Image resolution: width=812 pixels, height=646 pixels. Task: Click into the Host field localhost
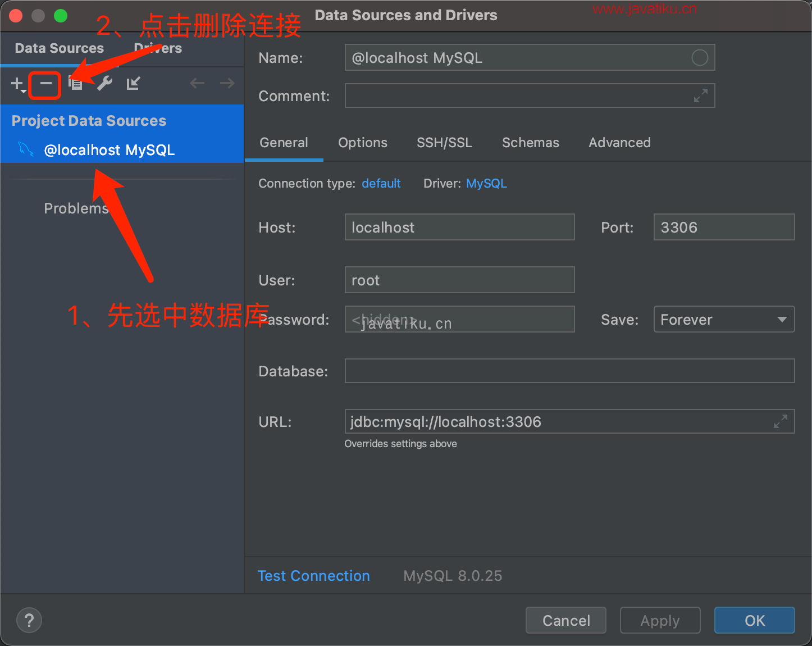(459, 227)
